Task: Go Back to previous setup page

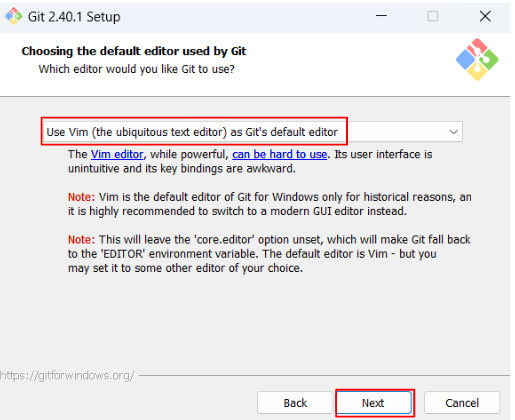Action: 295,403
